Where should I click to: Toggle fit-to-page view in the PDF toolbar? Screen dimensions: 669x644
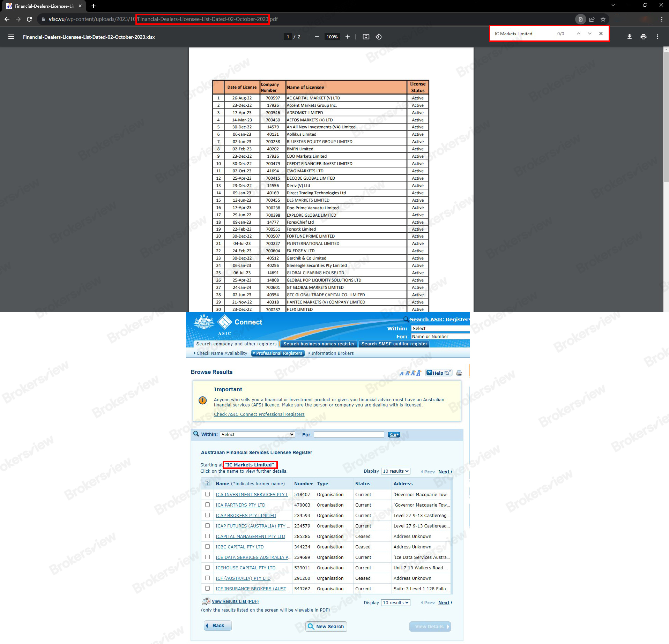pos(366,37)
